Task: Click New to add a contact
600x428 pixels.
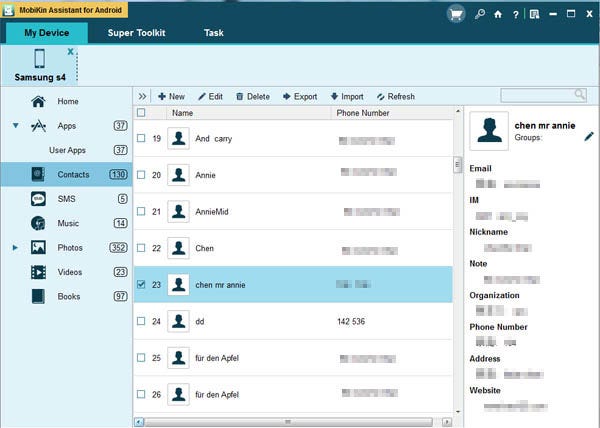Action: tap(171, 96)
